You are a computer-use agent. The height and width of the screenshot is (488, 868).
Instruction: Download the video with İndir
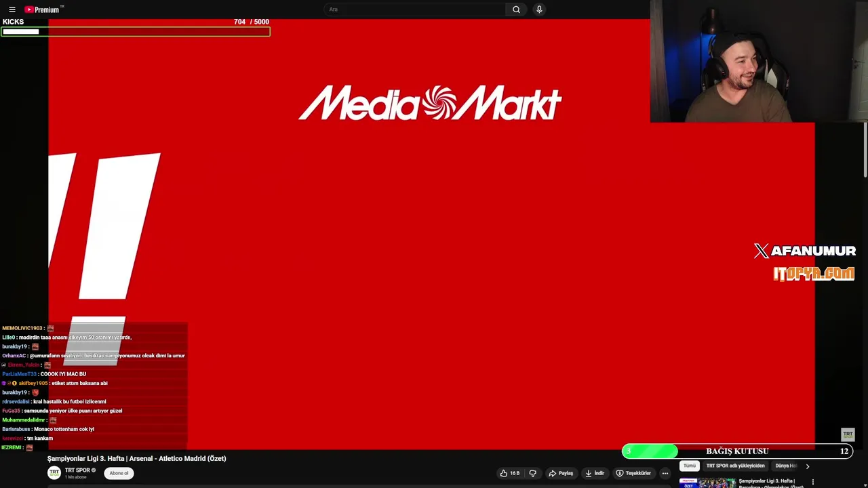[x=595, y=473]
